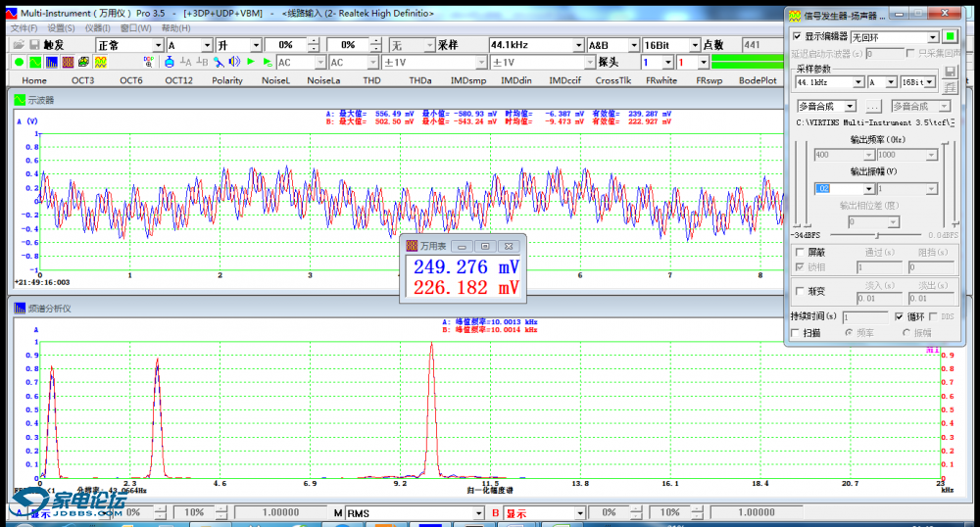Adjust the -34dBFS output level slider

coord(877,235)
